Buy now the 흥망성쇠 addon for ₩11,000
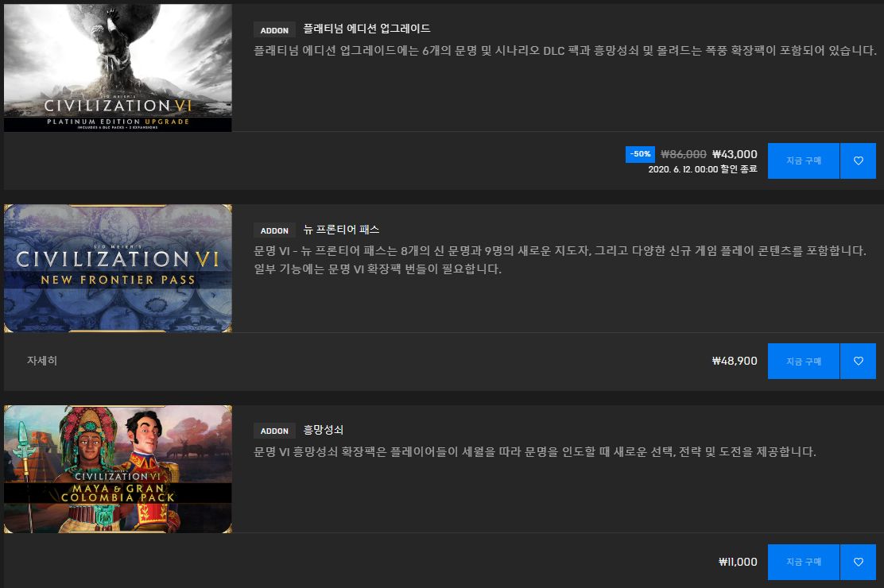 coord(804,562)
